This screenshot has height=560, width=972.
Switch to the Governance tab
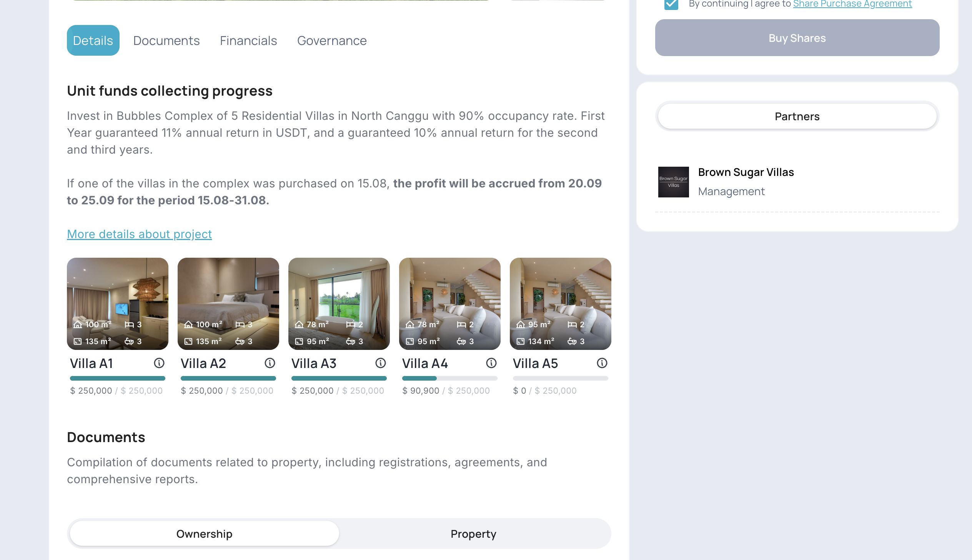point(332,40)
